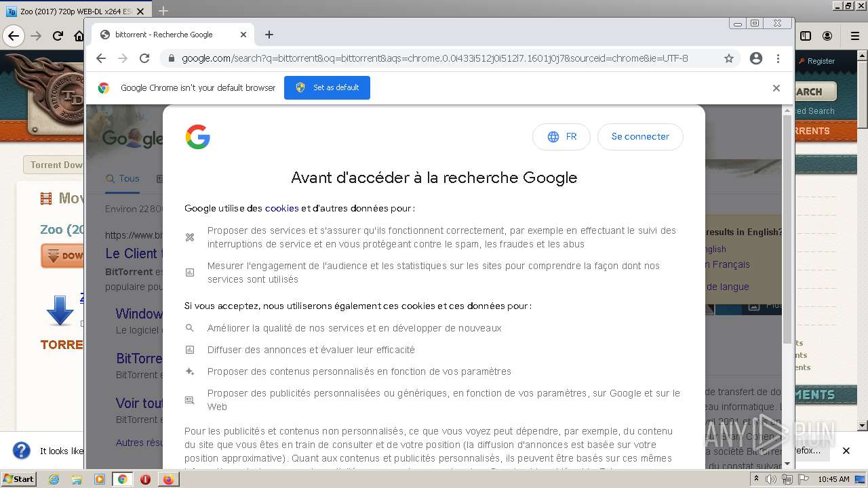The width and height of the screenshot is (868, 488).
Task: Open the Firefox account icon
Action: [827, 36]
